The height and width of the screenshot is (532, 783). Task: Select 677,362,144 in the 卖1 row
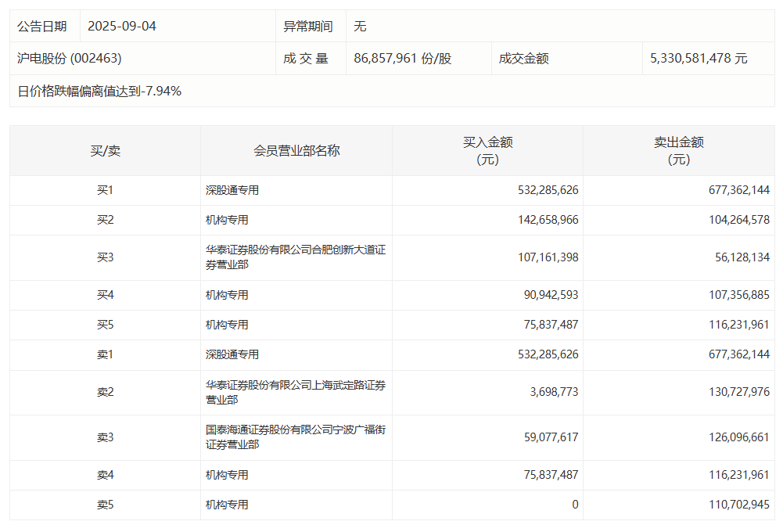point(739,354)
